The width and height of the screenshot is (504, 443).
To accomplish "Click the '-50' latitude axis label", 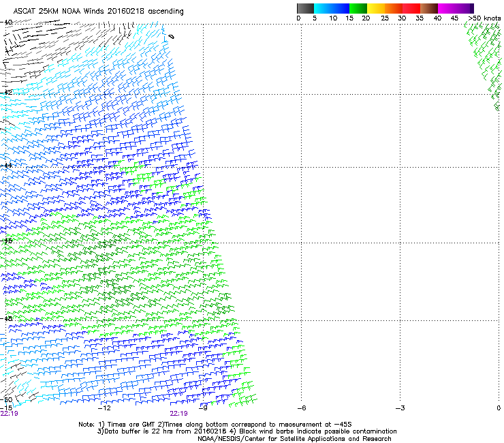I will click(6, 400).
